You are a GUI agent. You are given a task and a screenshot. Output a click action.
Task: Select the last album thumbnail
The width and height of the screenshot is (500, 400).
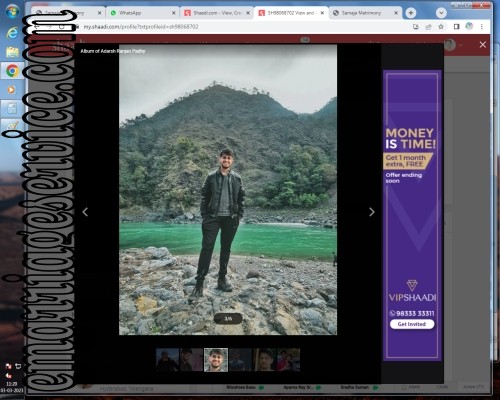tap(289, 360)
